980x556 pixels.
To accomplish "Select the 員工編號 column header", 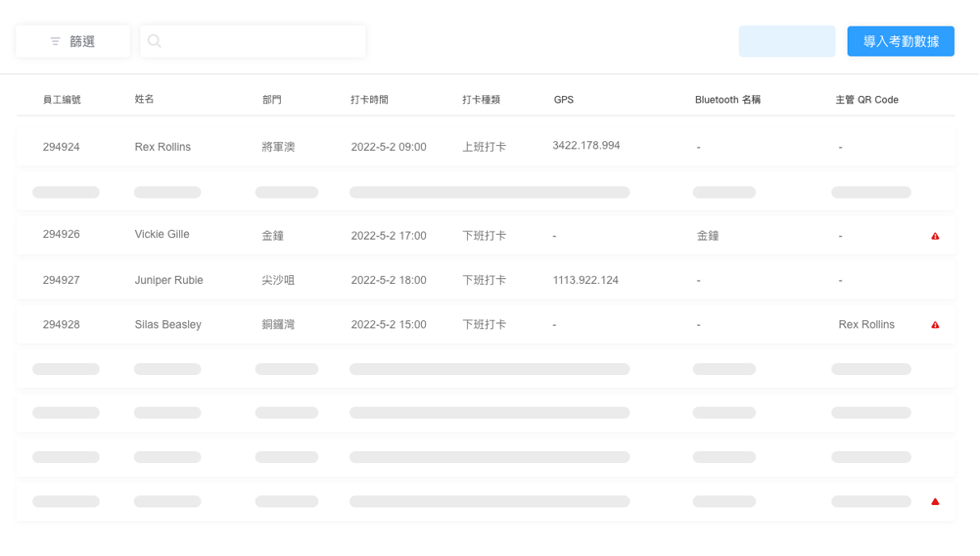I will coord(62,99).
